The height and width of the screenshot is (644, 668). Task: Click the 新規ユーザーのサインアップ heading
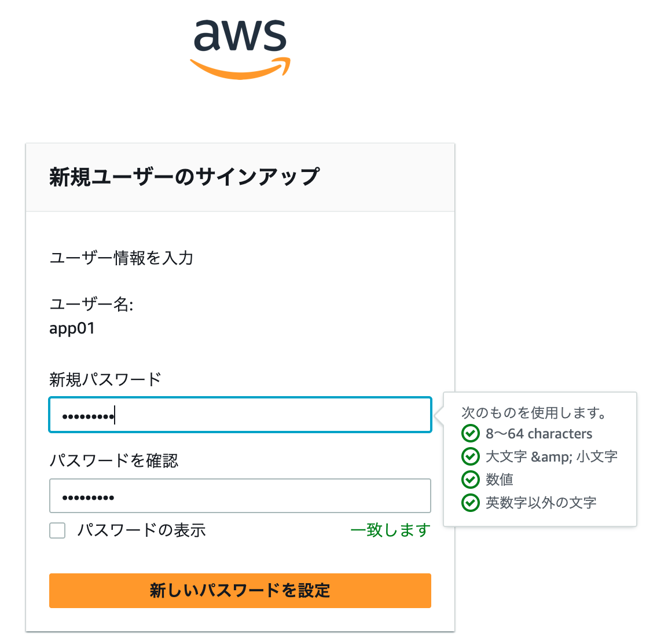click(185, 177)
